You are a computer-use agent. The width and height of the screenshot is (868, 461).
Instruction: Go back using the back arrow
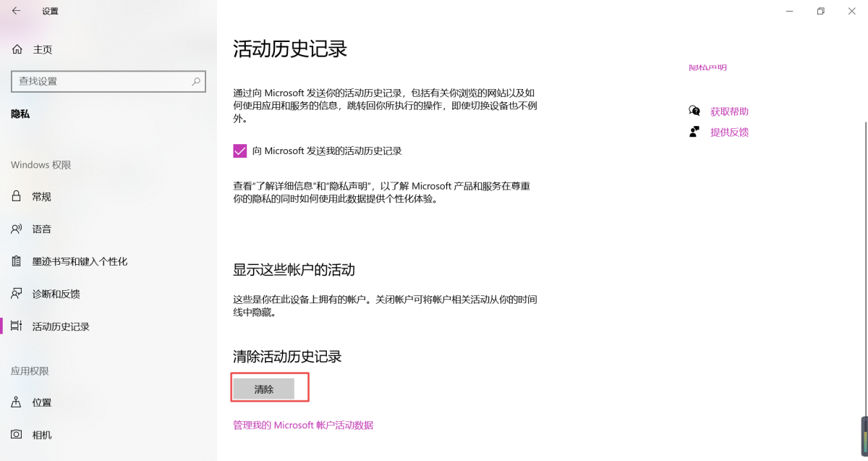[16, 11]
